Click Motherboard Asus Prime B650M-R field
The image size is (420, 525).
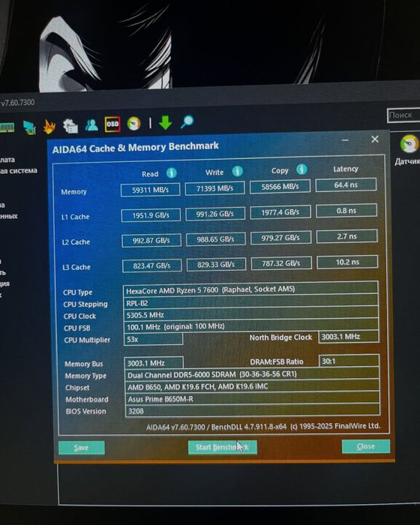click(x=253, y=398)
